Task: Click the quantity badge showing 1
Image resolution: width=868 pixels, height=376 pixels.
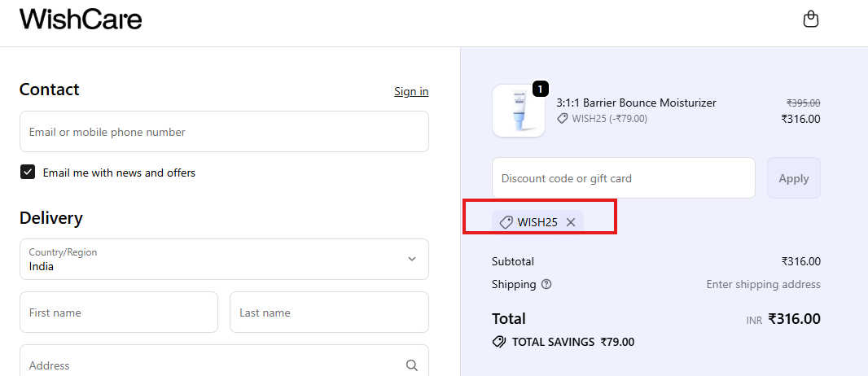Action: tap(541, 89)
